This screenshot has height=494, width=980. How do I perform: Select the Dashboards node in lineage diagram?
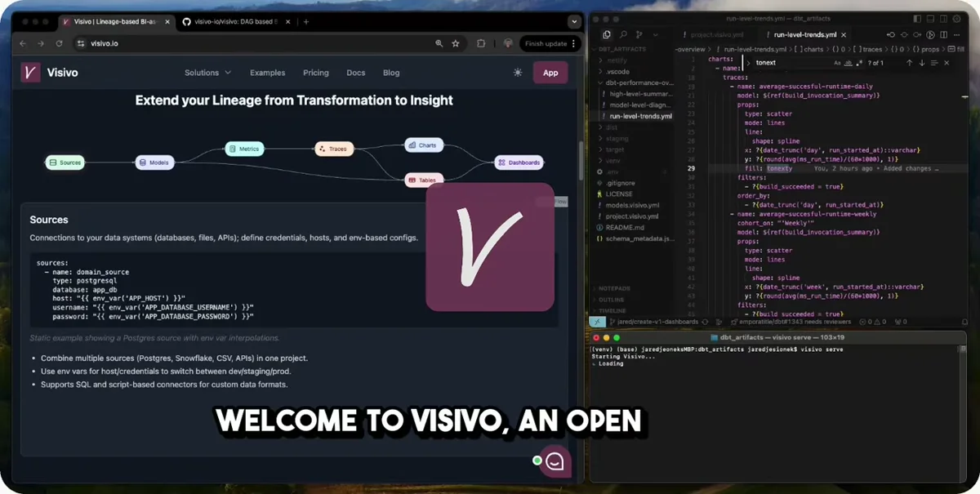point(519,162)
